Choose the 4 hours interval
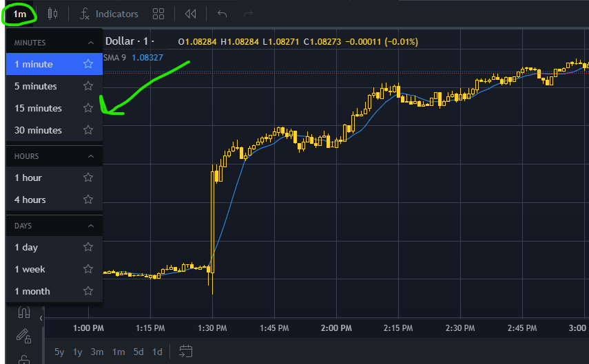589x364 pixels. point(30,200)
